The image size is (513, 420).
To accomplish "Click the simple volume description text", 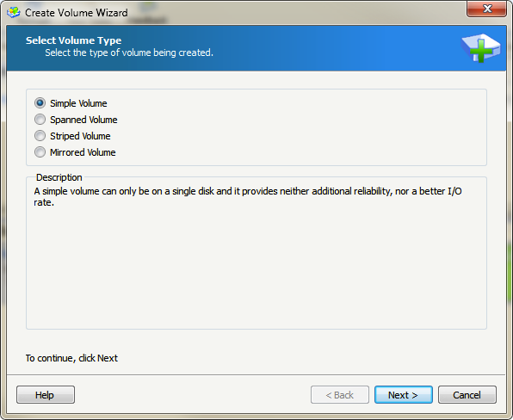I will 248,196.
